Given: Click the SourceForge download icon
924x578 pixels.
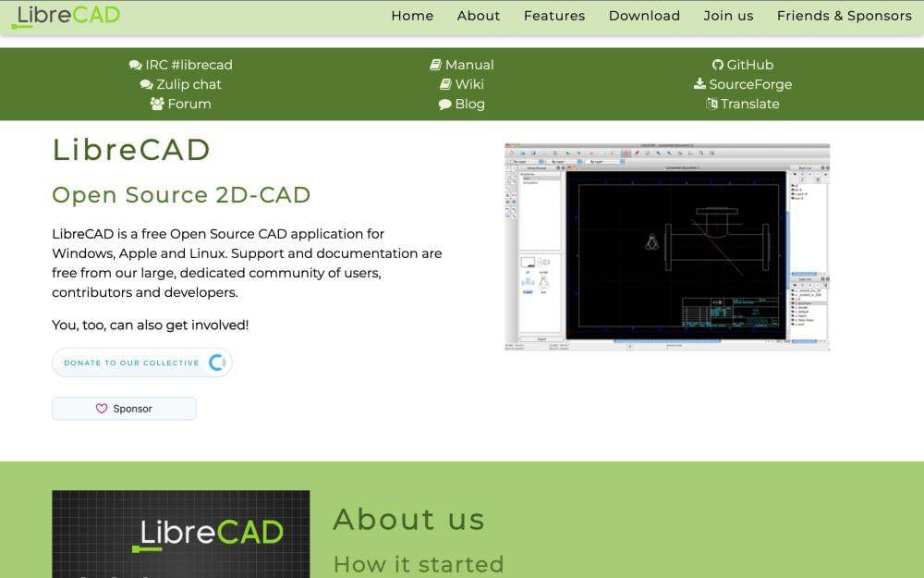Looking at the screenshot, I should (699, 84).
